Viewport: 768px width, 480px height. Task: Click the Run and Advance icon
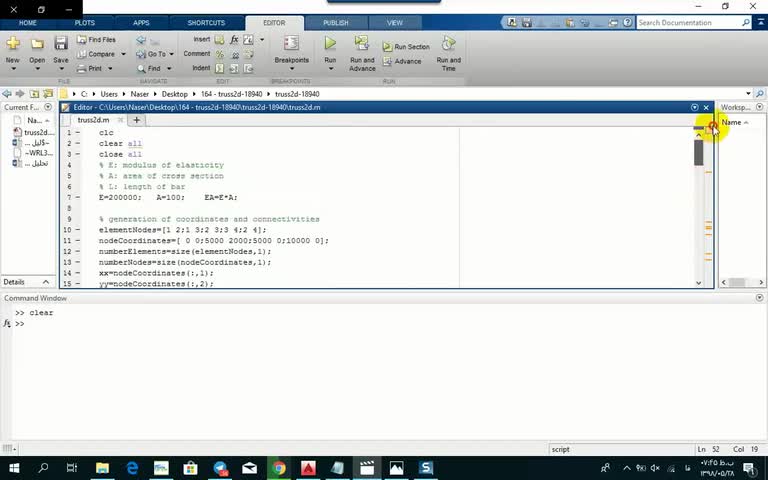pyautogui.click(x=362, y=43)
